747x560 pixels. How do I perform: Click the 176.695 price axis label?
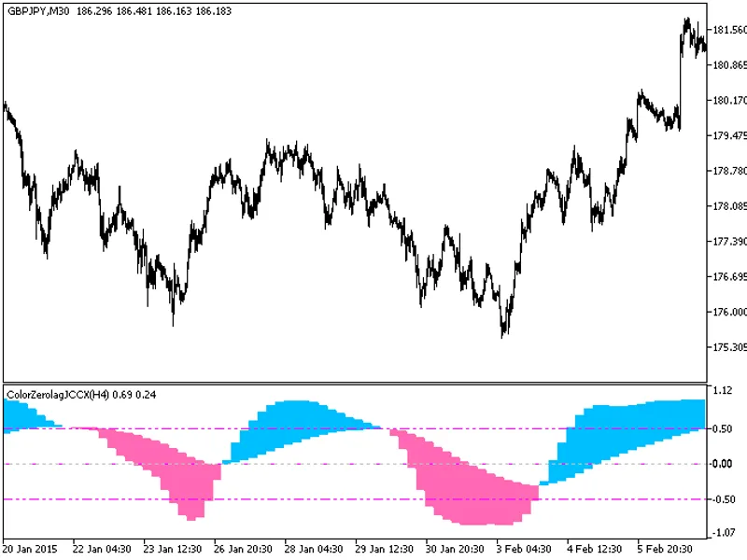[x=729, y=276]
